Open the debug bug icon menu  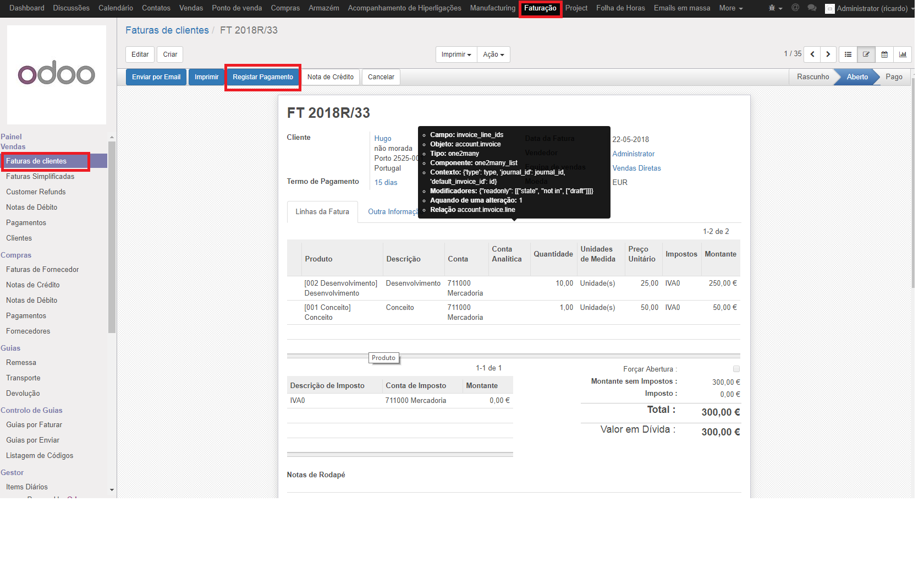774,8
